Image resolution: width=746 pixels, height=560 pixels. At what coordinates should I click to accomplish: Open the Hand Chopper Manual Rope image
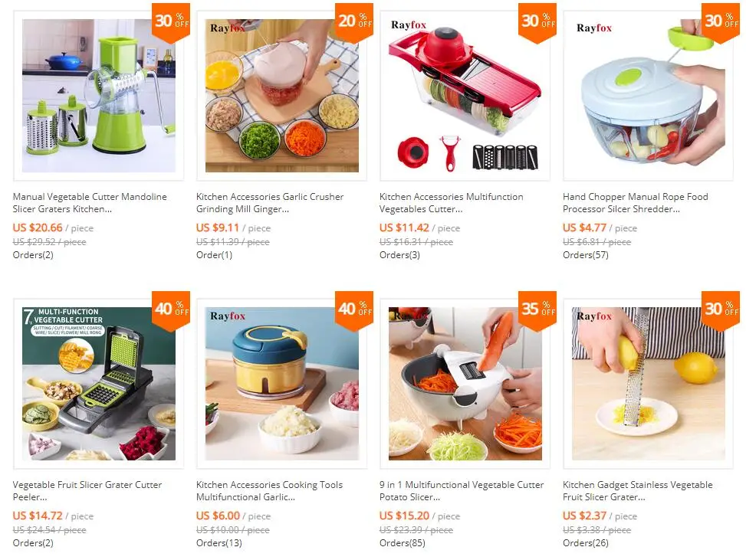click(x=648, y=96)
